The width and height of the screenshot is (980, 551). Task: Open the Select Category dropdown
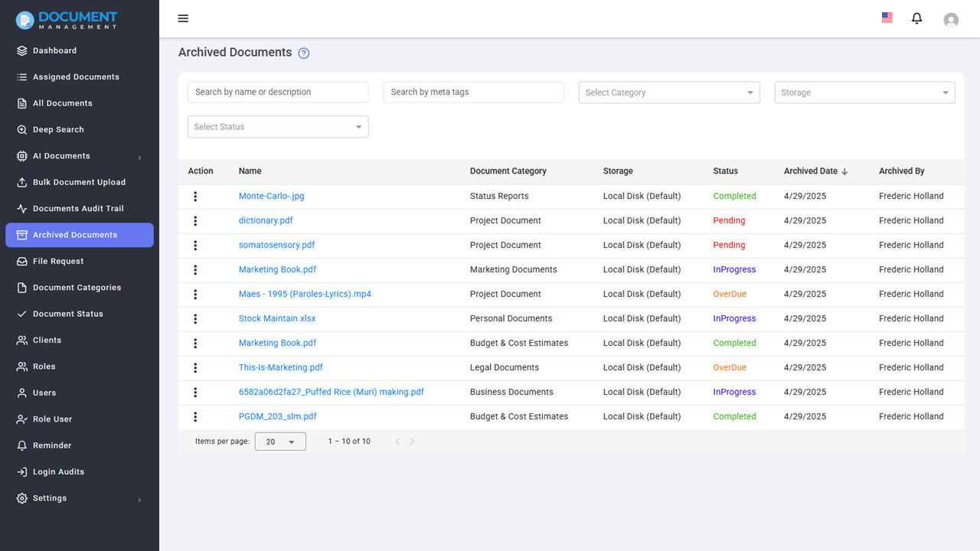pyautogui.click(x=669, y=93)
